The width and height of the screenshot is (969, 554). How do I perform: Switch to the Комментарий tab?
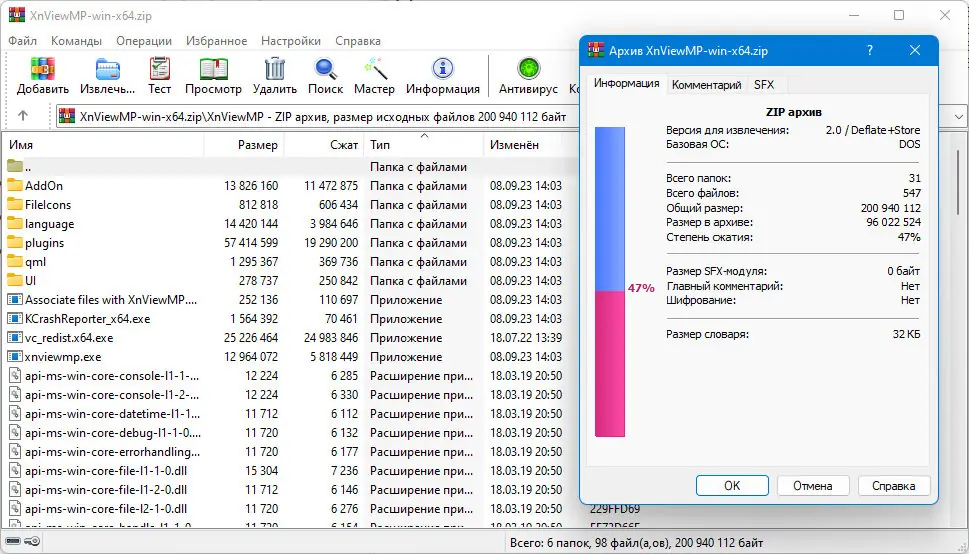(706, 85)
